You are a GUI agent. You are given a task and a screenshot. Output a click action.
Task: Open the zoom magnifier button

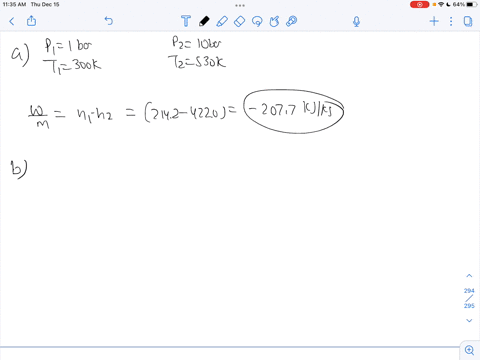(x=470, y=350)
